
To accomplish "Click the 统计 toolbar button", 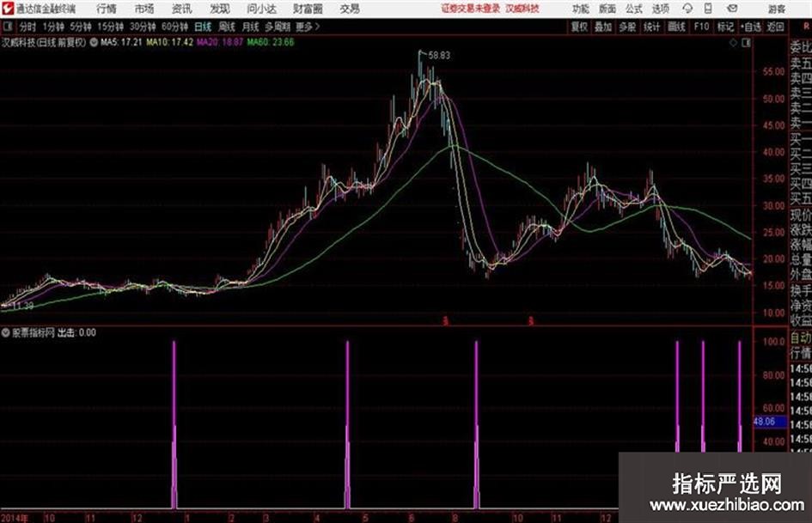I will click(651, 27).
